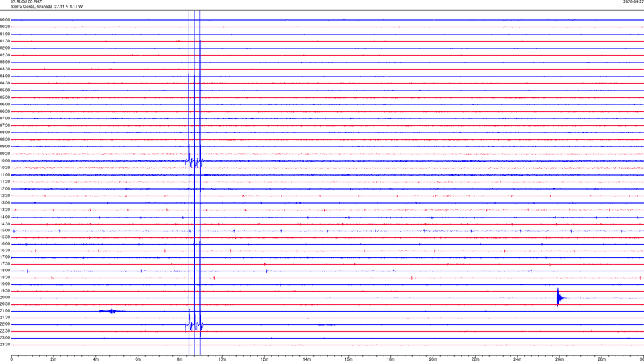Click the 22m axis tick label
Viewport: 644px width, 362px height.
pos(475,359)
